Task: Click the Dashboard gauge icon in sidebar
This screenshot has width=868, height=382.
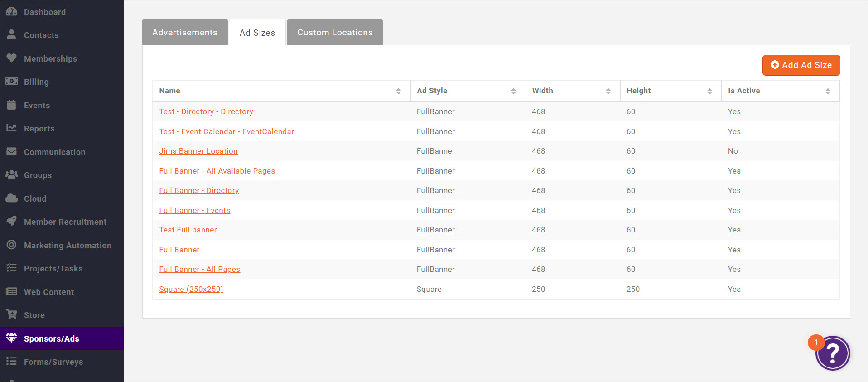Action: 11,12
